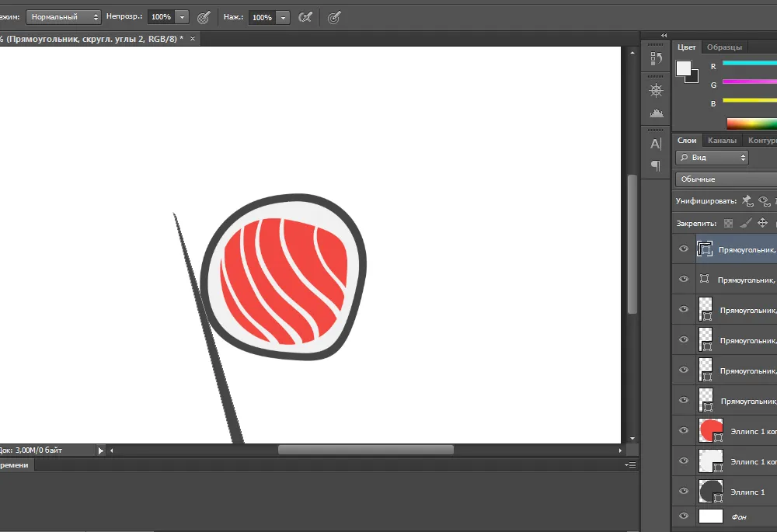Click the horizontal scrollbar left arrow
This screenshot has height=532, width=777.
coord(111,450)
